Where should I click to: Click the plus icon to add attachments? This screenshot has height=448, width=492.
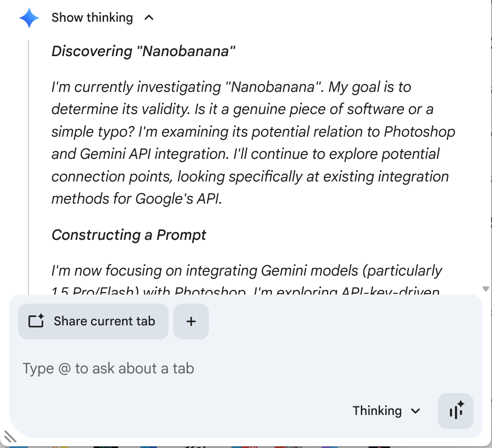pyautogui.click(x=191, y=321)
